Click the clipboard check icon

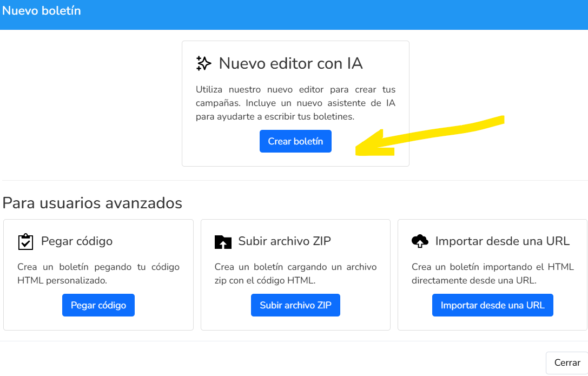point(25,241)
